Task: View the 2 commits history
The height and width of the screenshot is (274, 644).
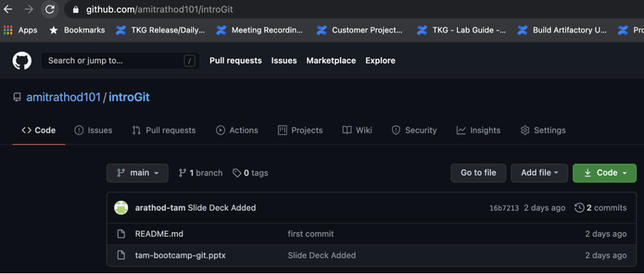Action: tap(601, 208)
